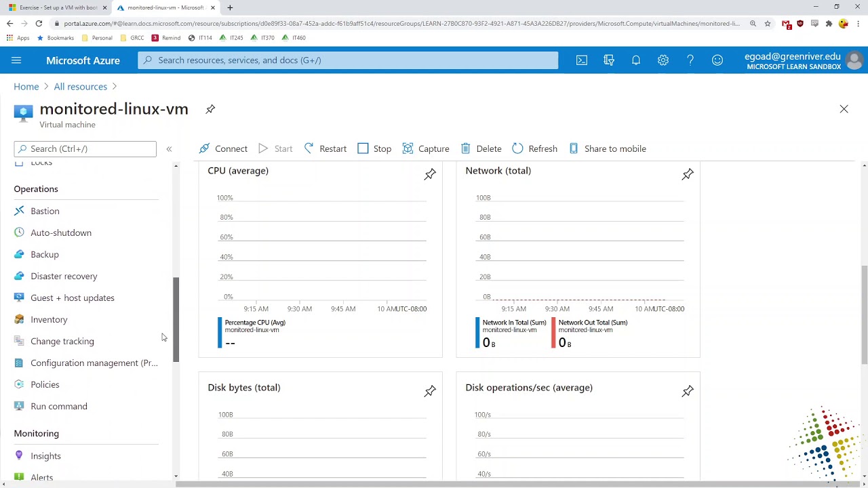Go to Home breadcrumb
The height and width of the screenshot is (488, 868).
tap(26, 87)
